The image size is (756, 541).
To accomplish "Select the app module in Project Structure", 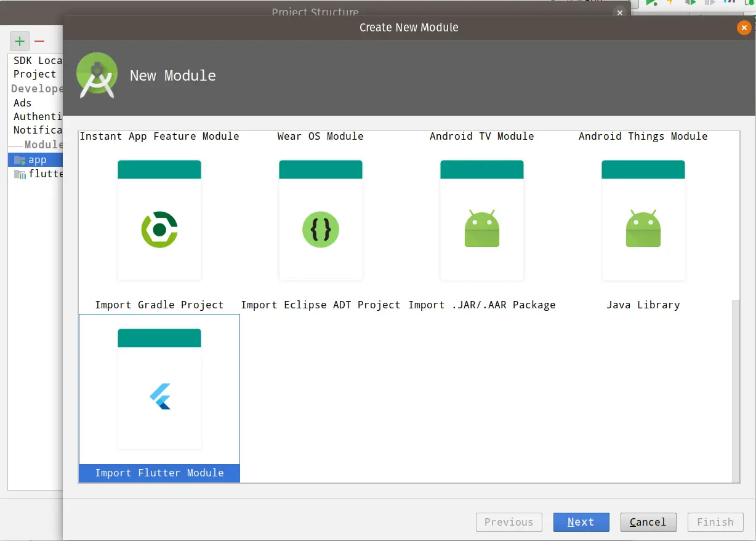I will (35, 159).
